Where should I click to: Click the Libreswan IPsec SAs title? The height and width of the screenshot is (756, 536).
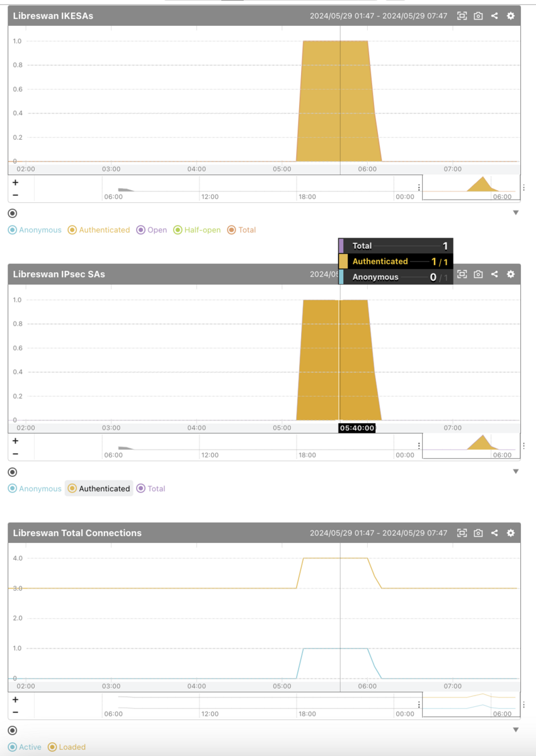pos(59,274)
